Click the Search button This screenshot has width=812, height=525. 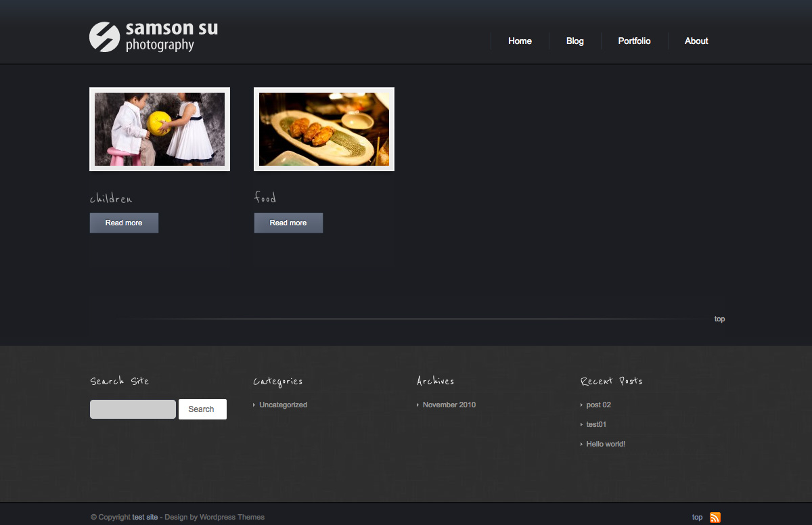click(202, 409)
